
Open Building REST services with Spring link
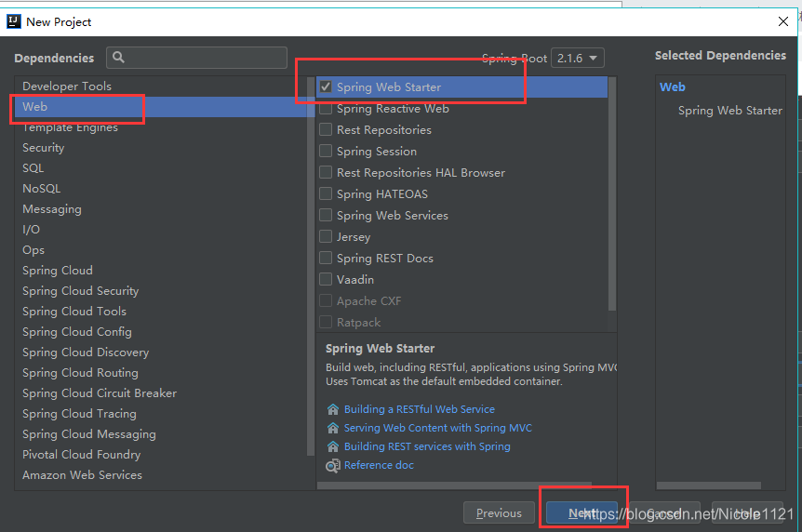coord(427,446)
